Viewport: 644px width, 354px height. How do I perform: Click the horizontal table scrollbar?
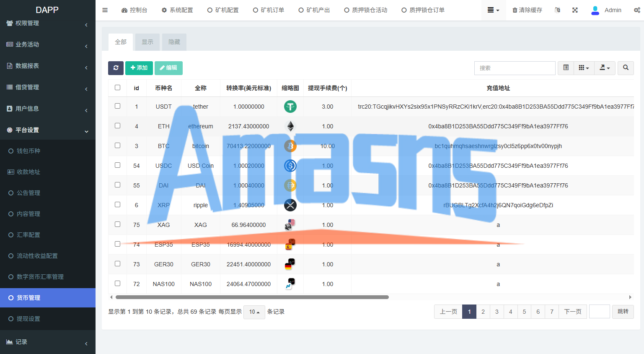pos(252,297)
